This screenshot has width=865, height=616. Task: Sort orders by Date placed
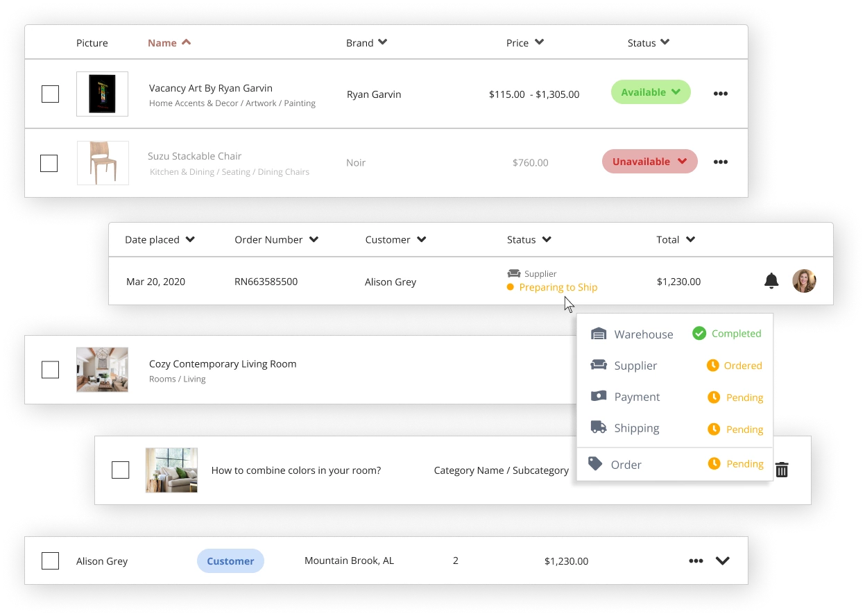point(160,239)
